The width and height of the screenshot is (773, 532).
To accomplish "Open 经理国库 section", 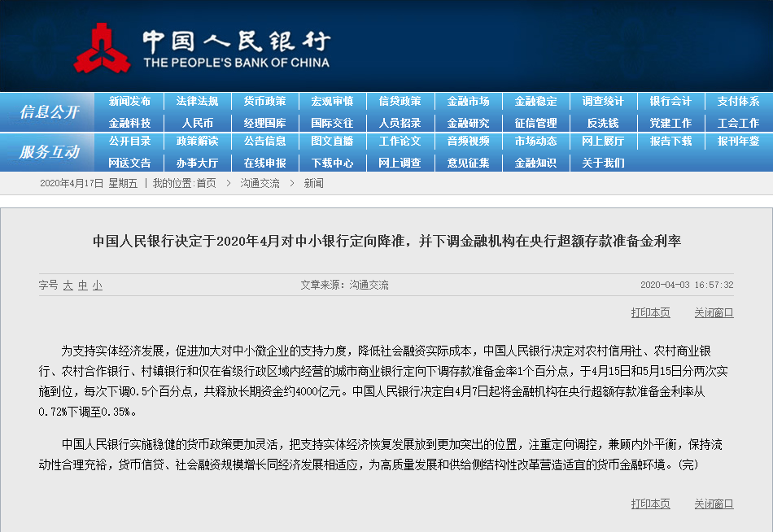I will tap(264, 123).
